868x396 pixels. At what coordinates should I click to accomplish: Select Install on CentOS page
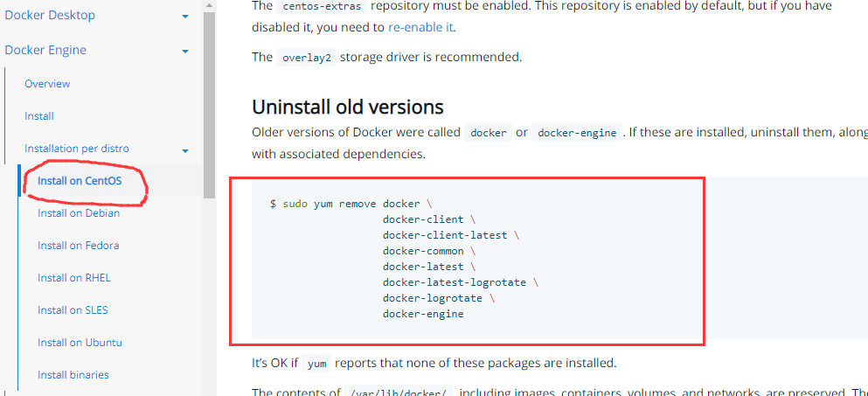click(80, 181)
